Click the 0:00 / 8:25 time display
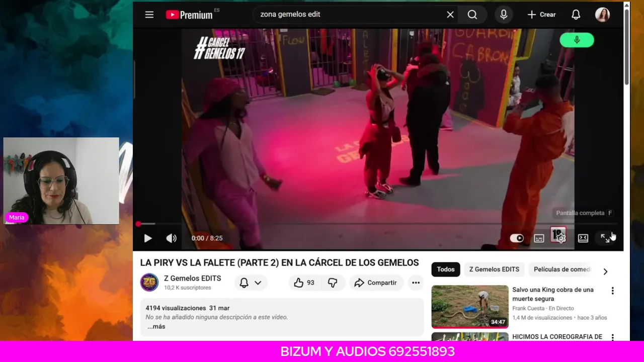Screen dimensions: 644x362 click(207, 238)
